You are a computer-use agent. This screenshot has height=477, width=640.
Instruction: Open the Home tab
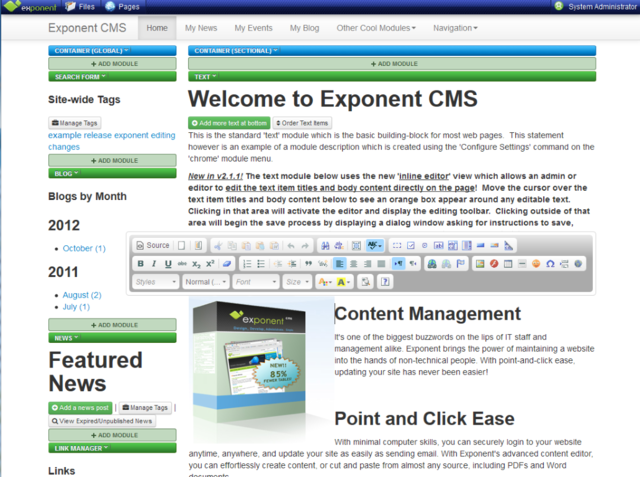pos(157,28)
